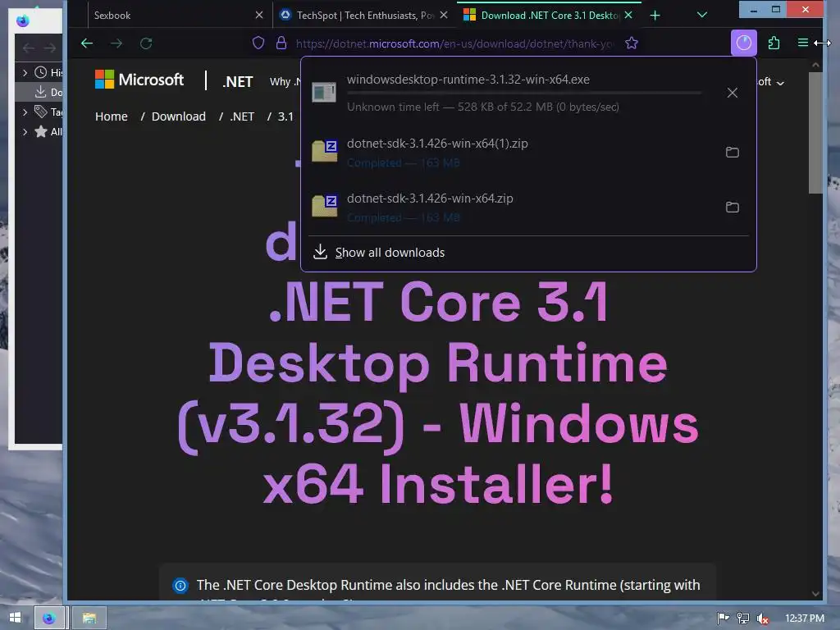Click the URL address bar
The height and width of the screenshot is (630, 840).
pos(455,43)
